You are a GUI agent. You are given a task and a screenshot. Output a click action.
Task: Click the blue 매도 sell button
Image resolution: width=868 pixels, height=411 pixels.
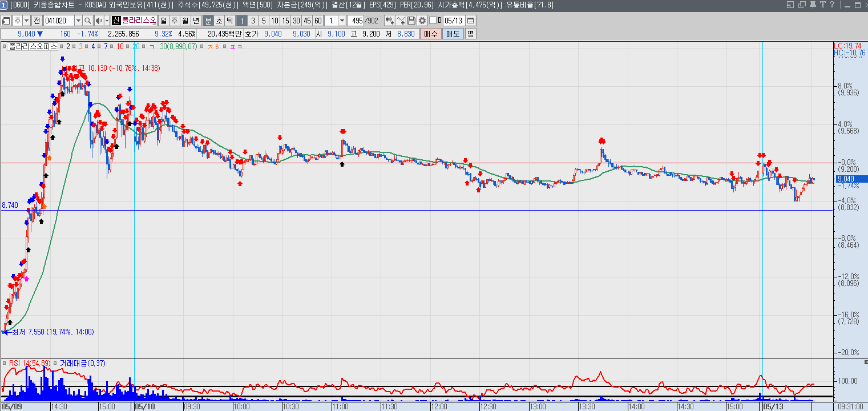(x=453, y=34)
